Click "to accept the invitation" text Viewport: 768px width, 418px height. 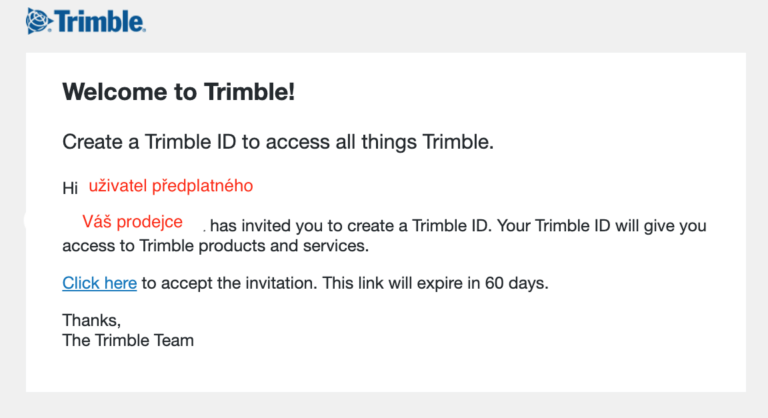click(228, 283)
